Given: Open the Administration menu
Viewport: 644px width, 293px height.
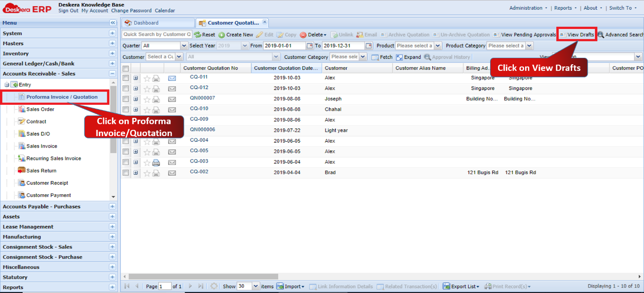Looking at the screenshot, I should pyautogui.click(x=528, y=8).
